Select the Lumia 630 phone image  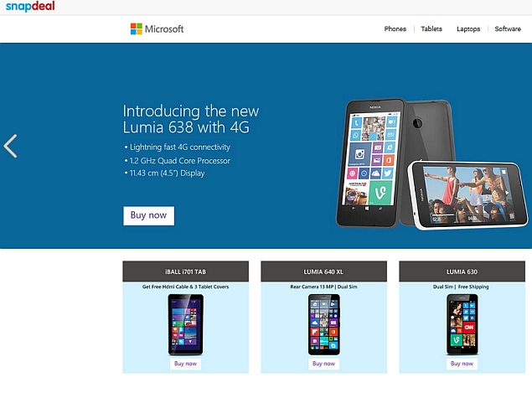(x=462, y=324)
